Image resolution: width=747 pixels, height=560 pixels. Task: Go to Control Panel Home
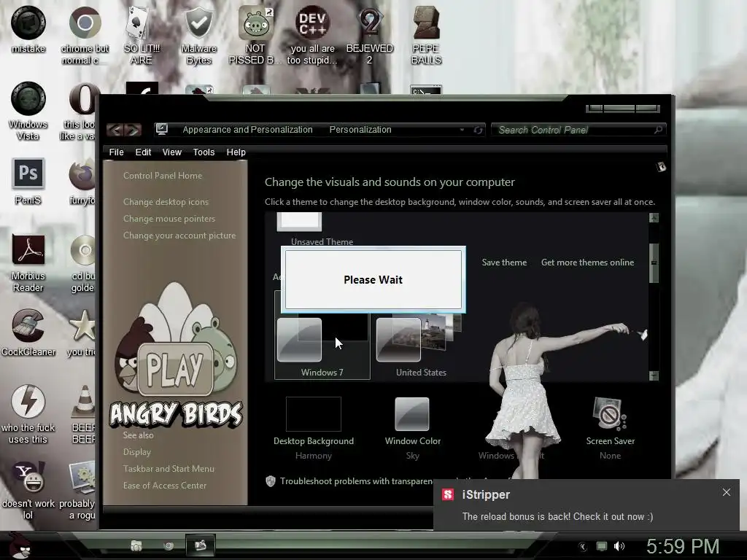click(x=163, y=176)
